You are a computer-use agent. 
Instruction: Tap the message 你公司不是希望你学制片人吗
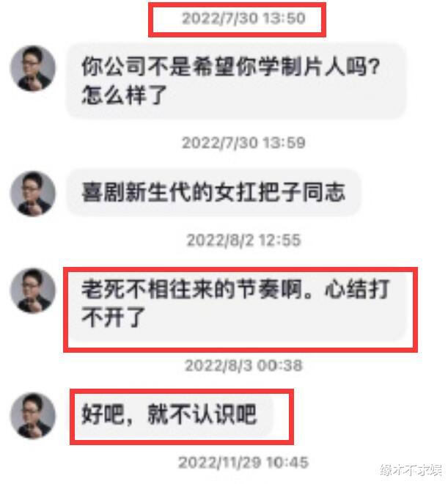tap(236, 81)
